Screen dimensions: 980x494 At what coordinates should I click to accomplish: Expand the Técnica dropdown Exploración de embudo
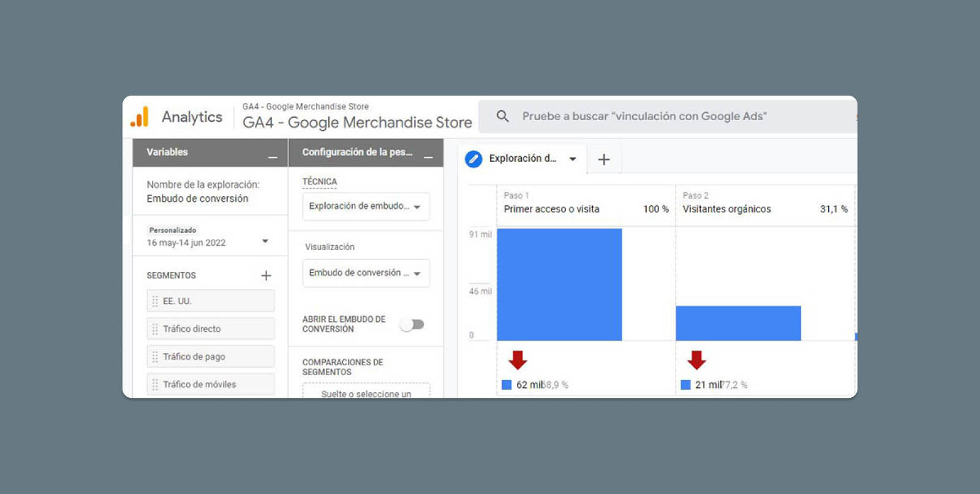click(x=366, y=207)
